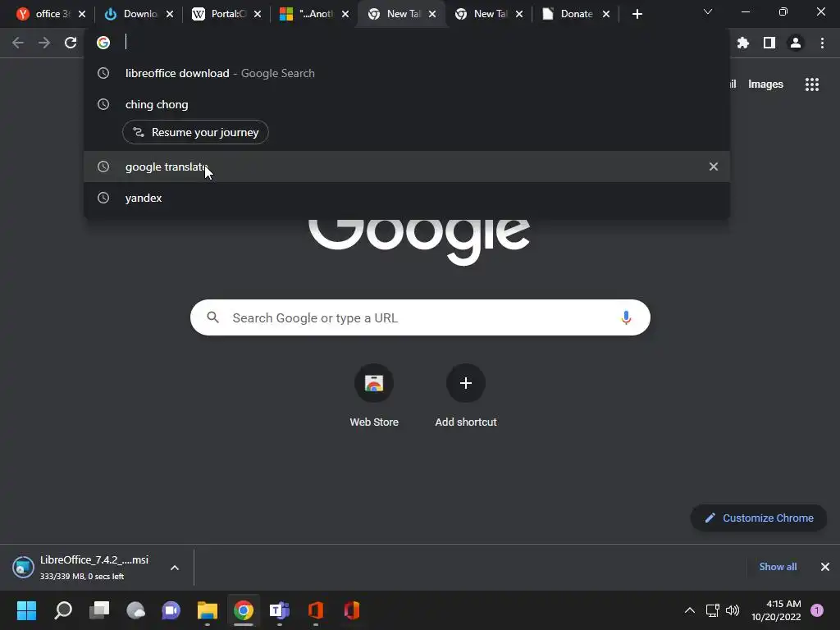Image resolution: width=840 pixels, height=630 pixels.
Task: Show hidden system tray icons
Action: tap(689, 610)
